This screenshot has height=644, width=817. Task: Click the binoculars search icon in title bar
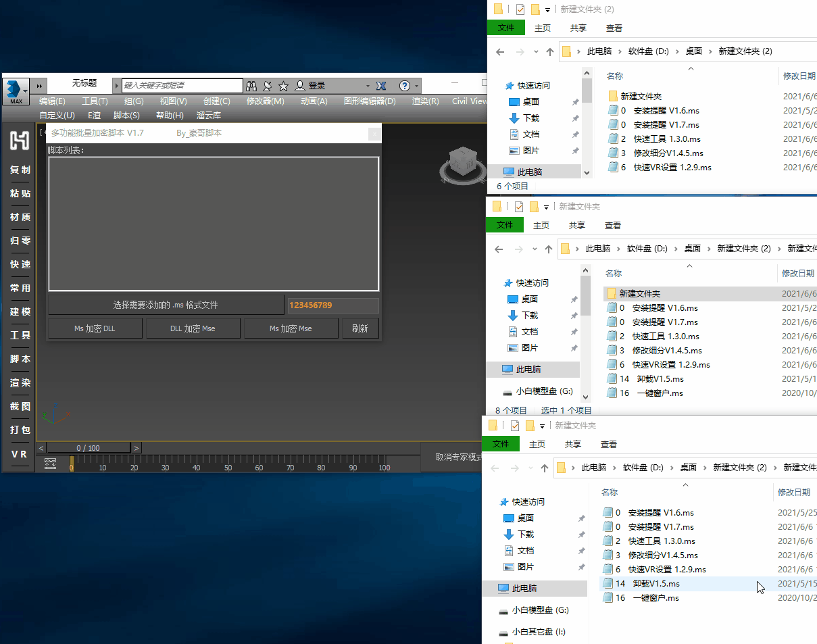coord(251,86)
